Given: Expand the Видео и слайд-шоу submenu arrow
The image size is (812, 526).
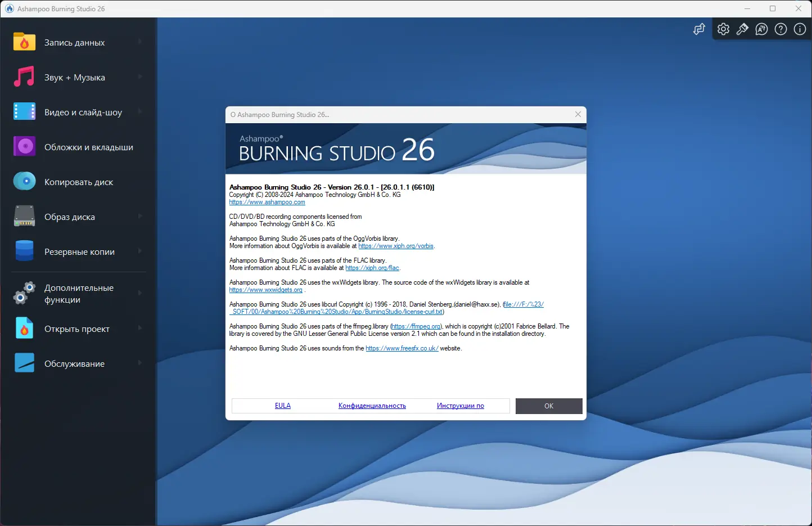Looking at the screenshot, I should 140,111.
